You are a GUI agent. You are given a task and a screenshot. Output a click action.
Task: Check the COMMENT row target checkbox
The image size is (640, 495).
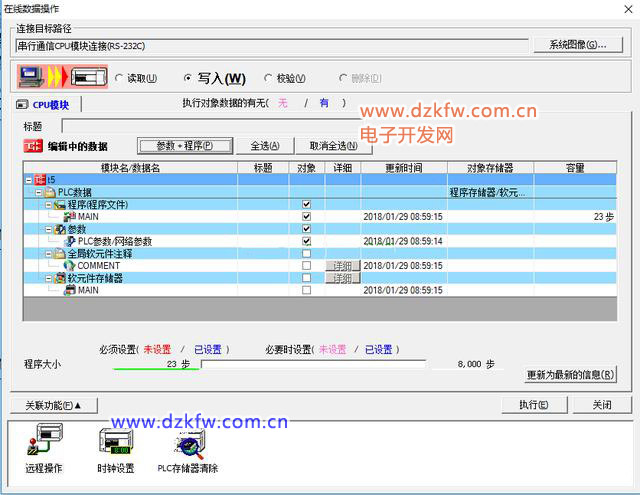tap(306, 266)
